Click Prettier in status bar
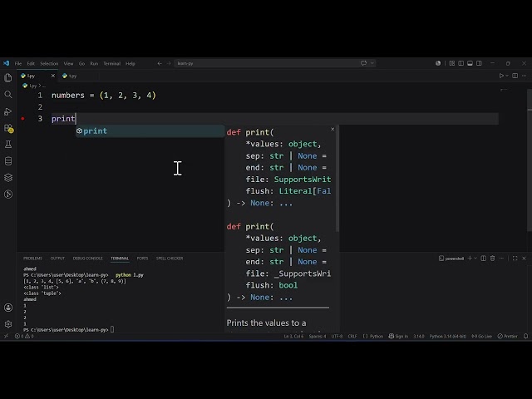 (508, 336)
